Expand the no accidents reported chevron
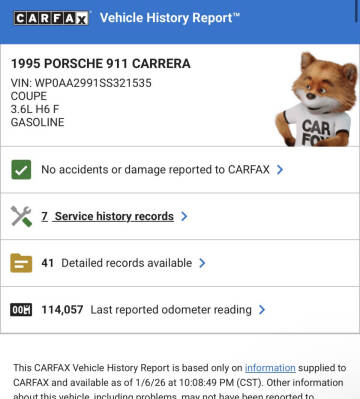This screenshot has height=399, width=360. pyautogui.click(x=280, y=170)
